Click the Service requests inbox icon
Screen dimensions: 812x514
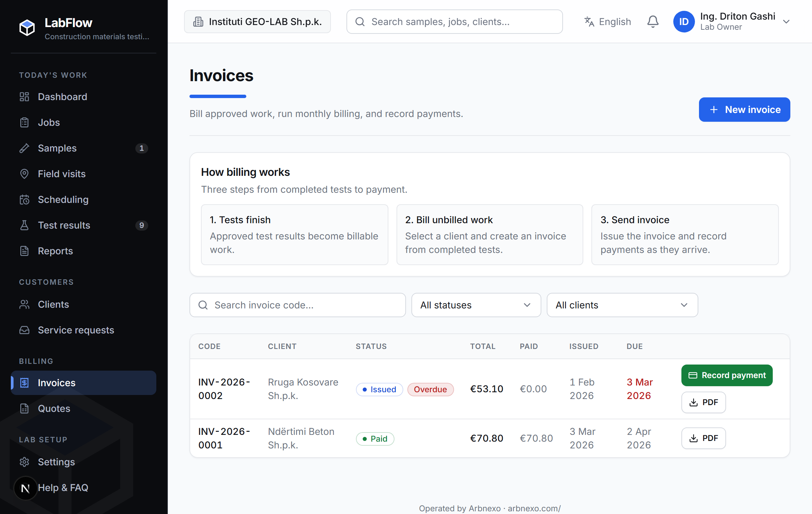tap(24, 330)
